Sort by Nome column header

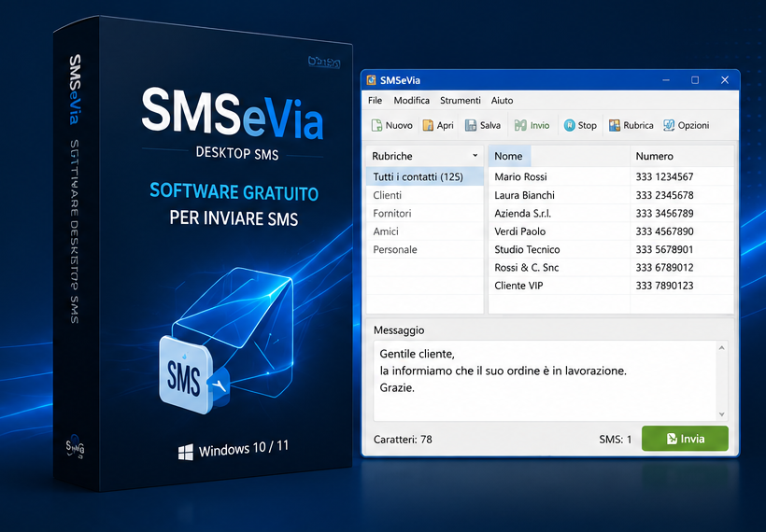pos(559,156)
